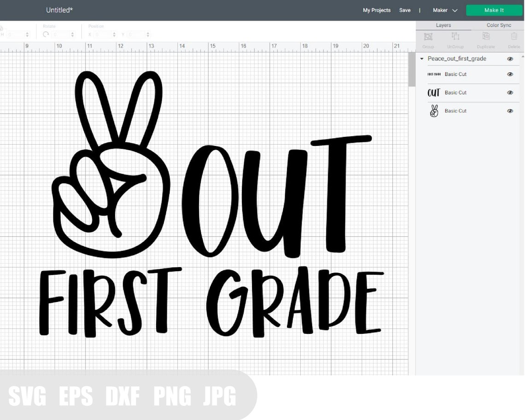Screen dimensions: 525x420
Task: Click the peace sign layer thumbnail
Action: [x=434, y=111]
